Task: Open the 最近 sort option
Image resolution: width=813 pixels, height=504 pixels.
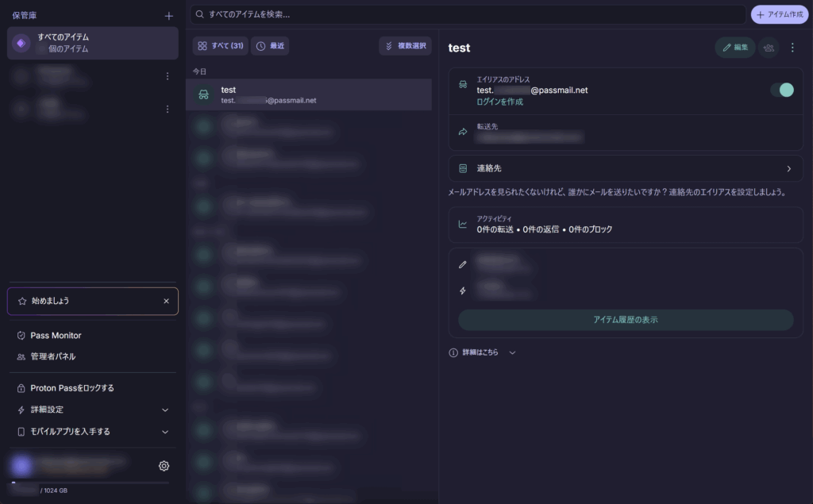Action: click(270, 45)
